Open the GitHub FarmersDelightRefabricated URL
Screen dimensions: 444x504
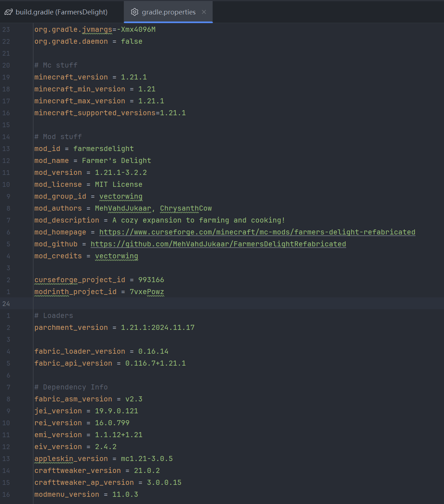pyautogui.click(x=218, y=244)
